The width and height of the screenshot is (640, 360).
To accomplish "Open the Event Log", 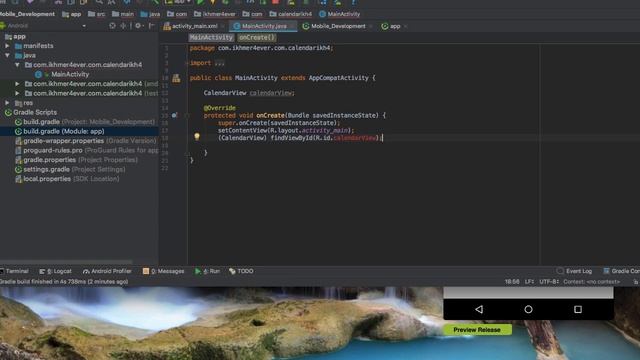I will 574,271.
